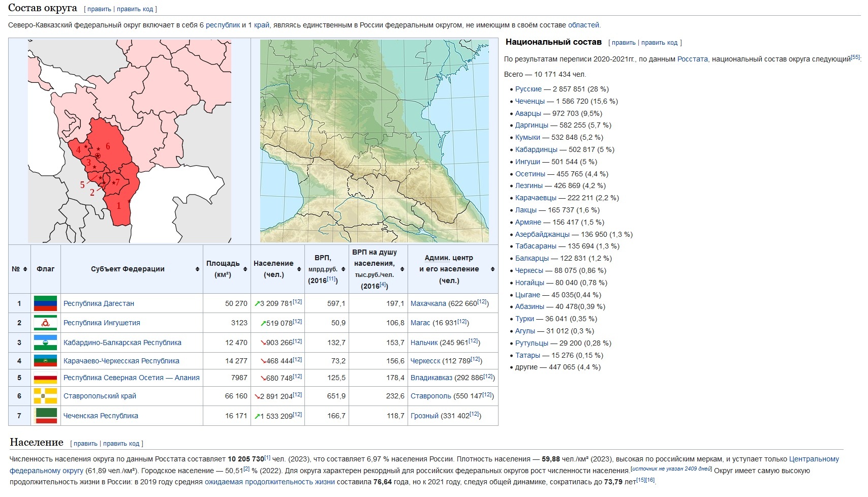Open Кабардино-Балкарская Республика article

pos(122,343)
